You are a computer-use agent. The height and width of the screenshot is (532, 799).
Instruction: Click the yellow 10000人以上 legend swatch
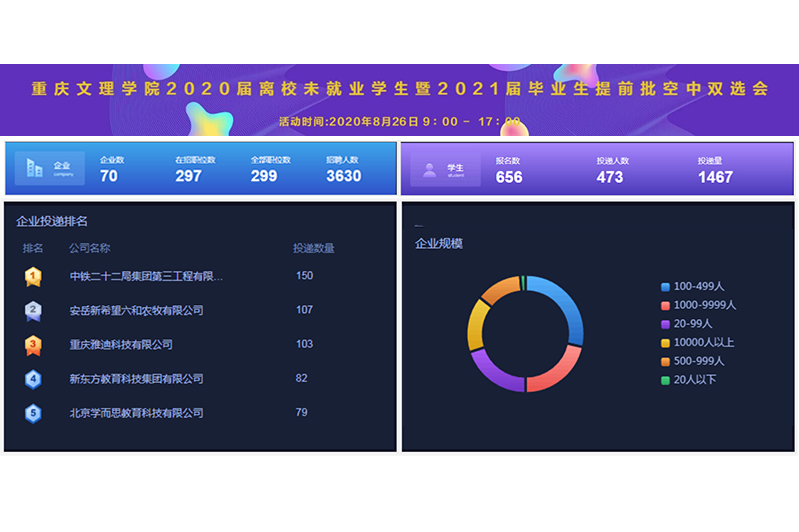[665, 343]
